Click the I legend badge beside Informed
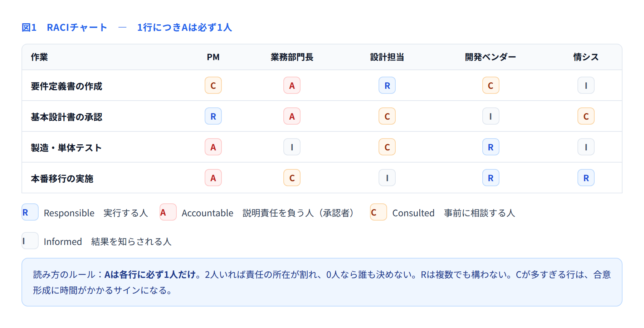 click(30, 241)
